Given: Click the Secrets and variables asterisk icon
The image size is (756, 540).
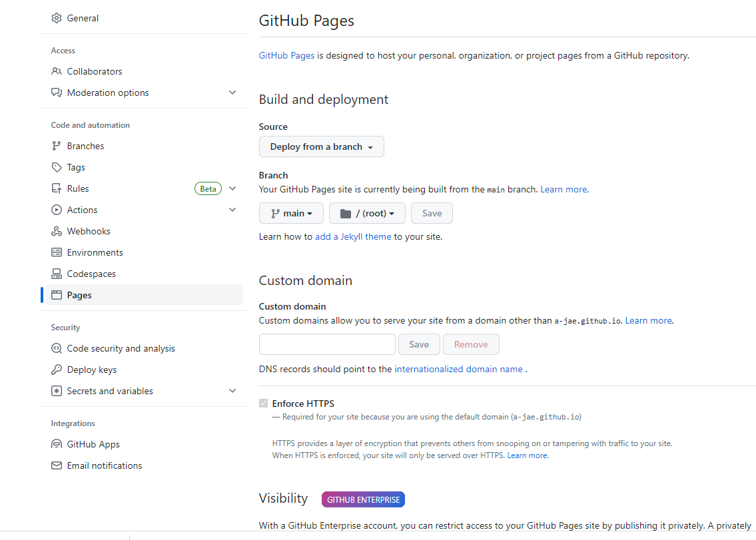Looking at the screenshot, I should click(57, 391).
